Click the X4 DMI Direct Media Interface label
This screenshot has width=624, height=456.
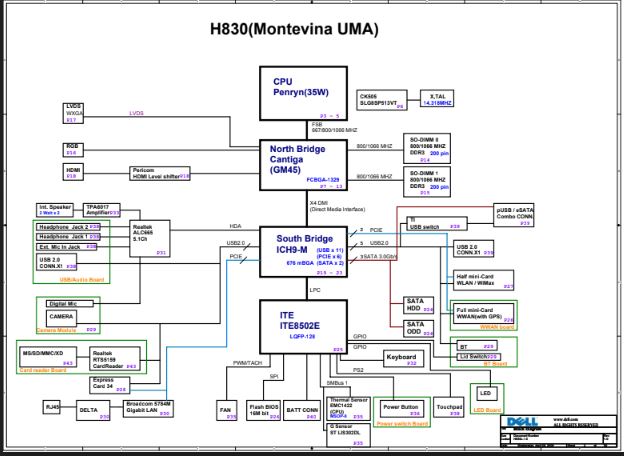pos(337,206)
